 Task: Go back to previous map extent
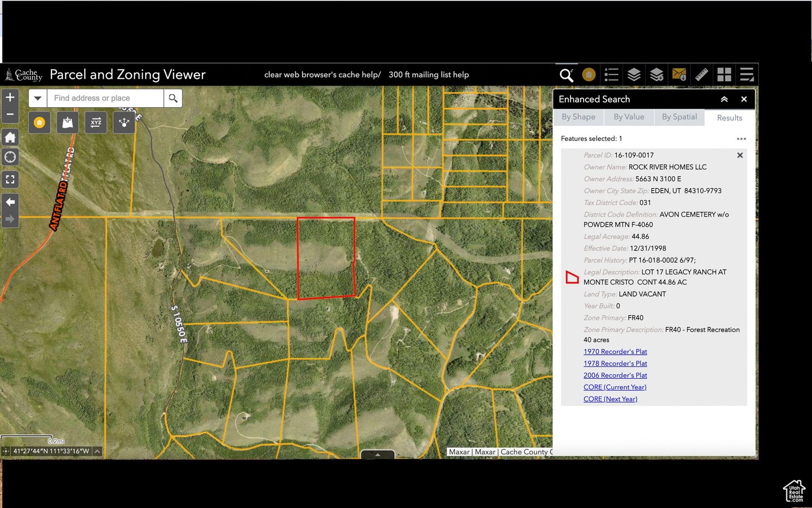click(10, 202)
